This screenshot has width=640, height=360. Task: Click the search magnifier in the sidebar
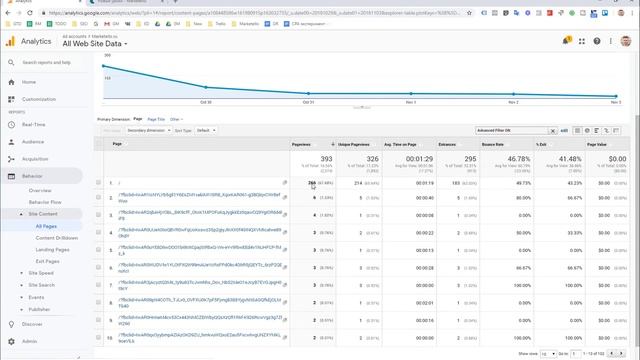(x=11, y=62)
